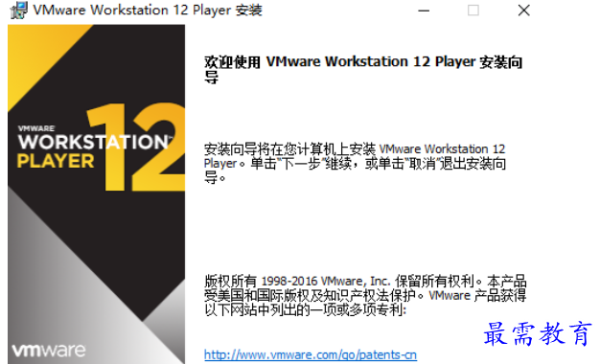The height and width of the screenshot is (364, 600).
Task: Click the welcome heading '欢迎使用 VMware Workstation 12 Player 安装向导'
Action: (363, 69)
